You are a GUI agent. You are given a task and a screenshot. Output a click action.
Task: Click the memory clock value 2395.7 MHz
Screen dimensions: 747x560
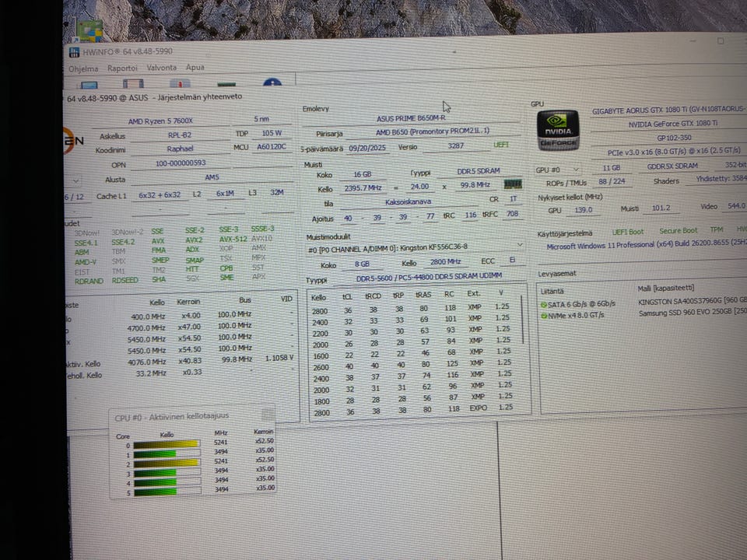[x=363, y=188]
